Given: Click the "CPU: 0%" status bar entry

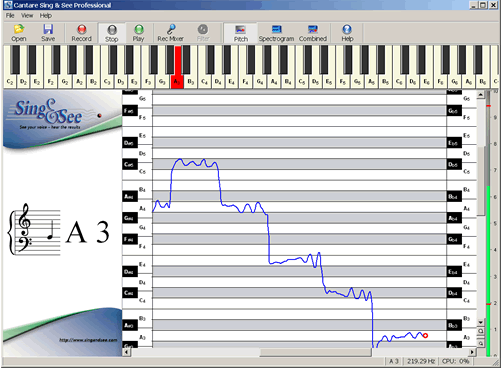Looking at the screenshot, I should [455, 361].
